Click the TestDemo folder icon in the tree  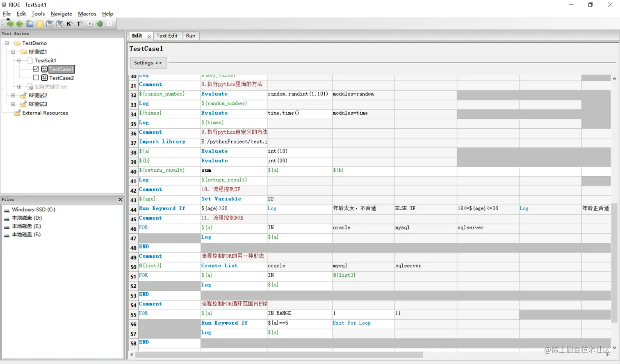[18, 43]
